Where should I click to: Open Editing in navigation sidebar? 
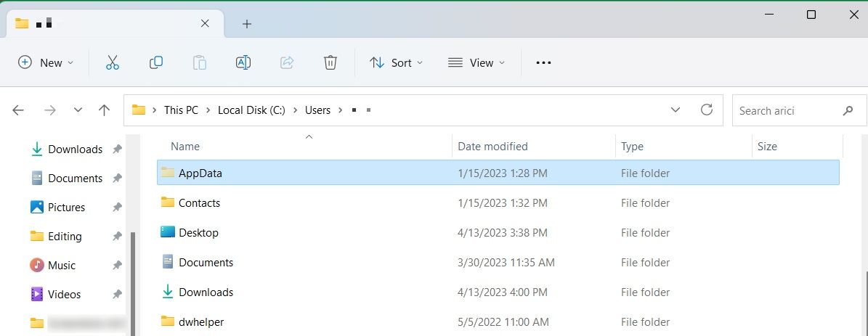pyautogui.click(x=65, y=237)
